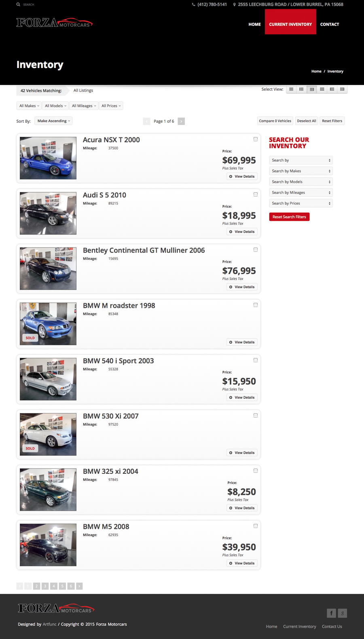Jump to page 4 in bottom pagination

tap(54, 586)
